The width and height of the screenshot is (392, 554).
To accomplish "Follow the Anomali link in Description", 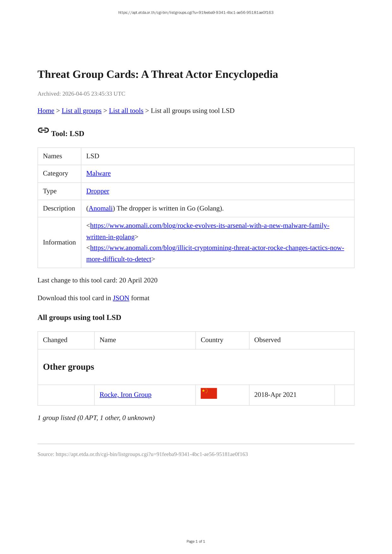I will [101, 209].
